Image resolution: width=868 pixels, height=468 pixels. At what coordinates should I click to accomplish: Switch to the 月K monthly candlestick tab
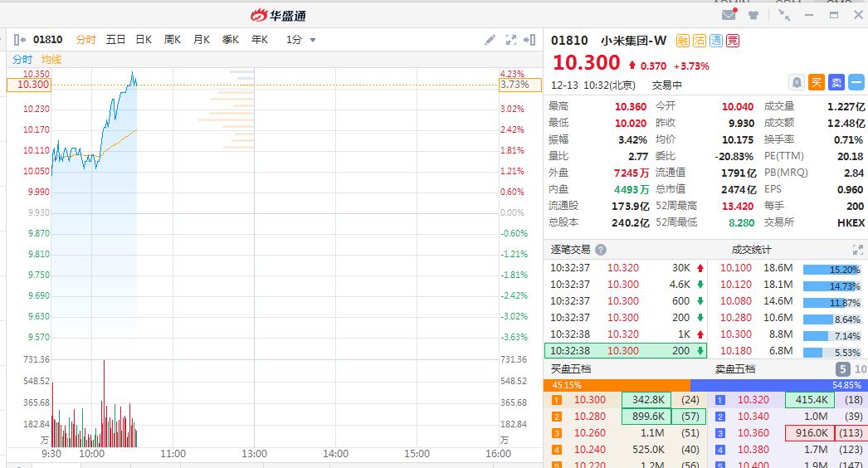click(x=202, y=39)
